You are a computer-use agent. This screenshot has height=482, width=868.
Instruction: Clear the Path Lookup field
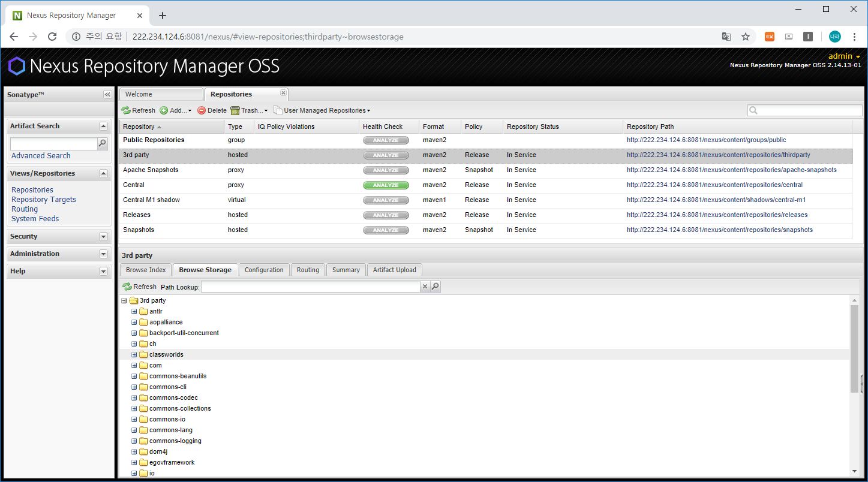point(425,287)
